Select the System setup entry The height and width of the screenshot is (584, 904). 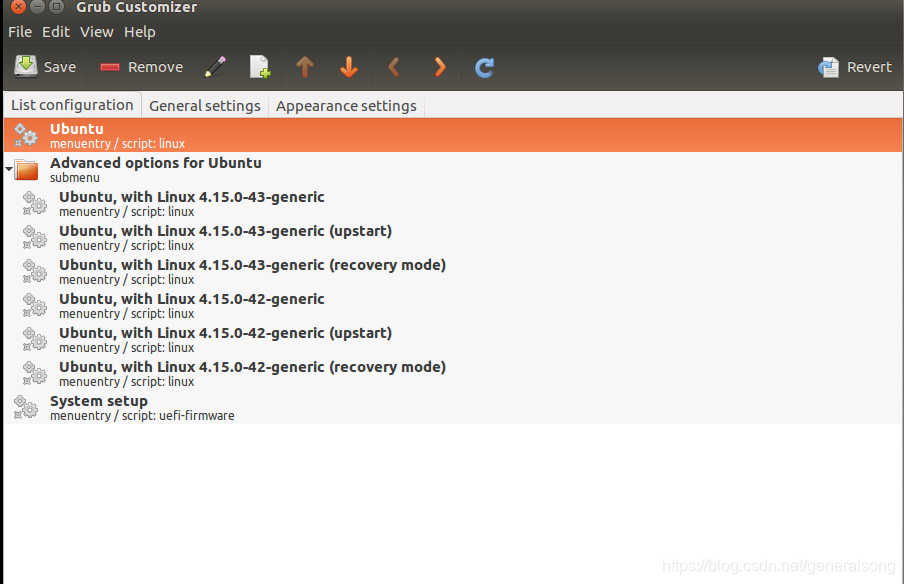click(x=453, y=408)
